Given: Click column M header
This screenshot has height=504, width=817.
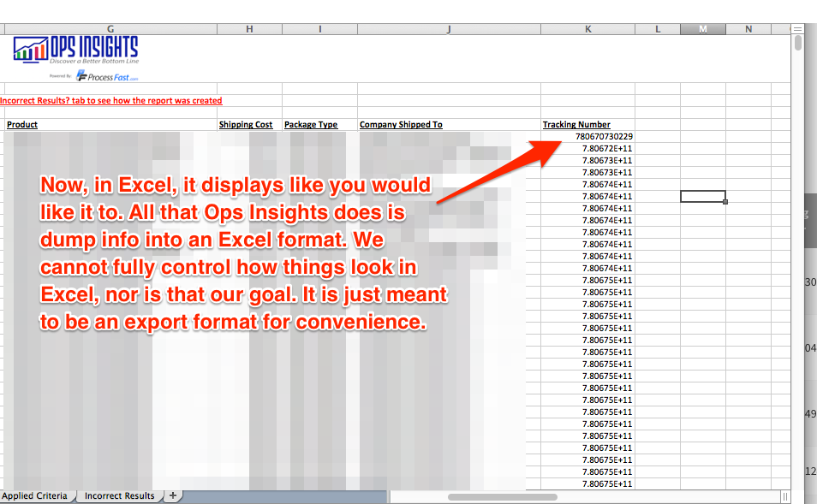Looking at the screenshot, I should click(x=702, y=29).
